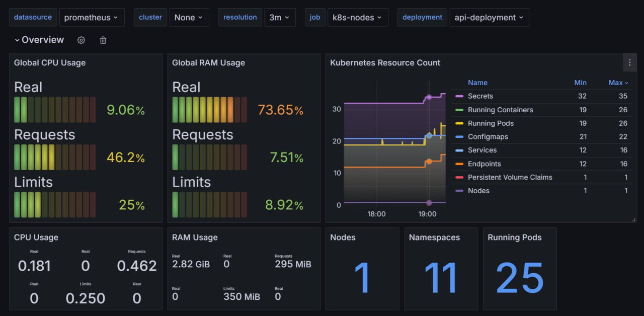Open the Global CPU Usage panel title menu
The height and width of the screenshot is (316, 644).
(49, 62)
